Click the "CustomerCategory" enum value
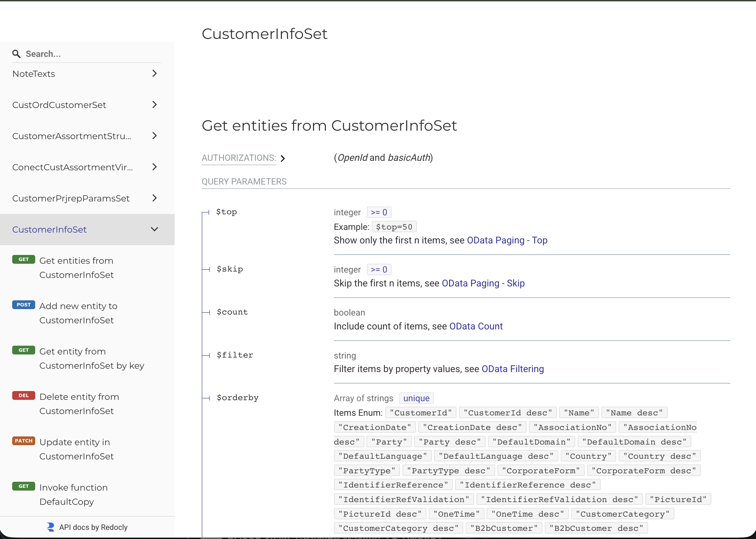This screenshot has height=539, width=756. click(623, 514)
